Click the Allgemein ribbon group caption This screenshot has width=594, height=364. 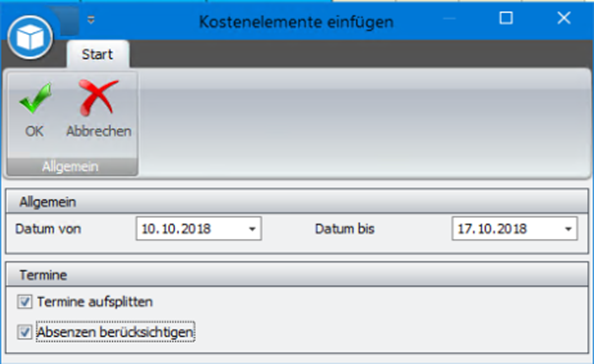(70, 167)
